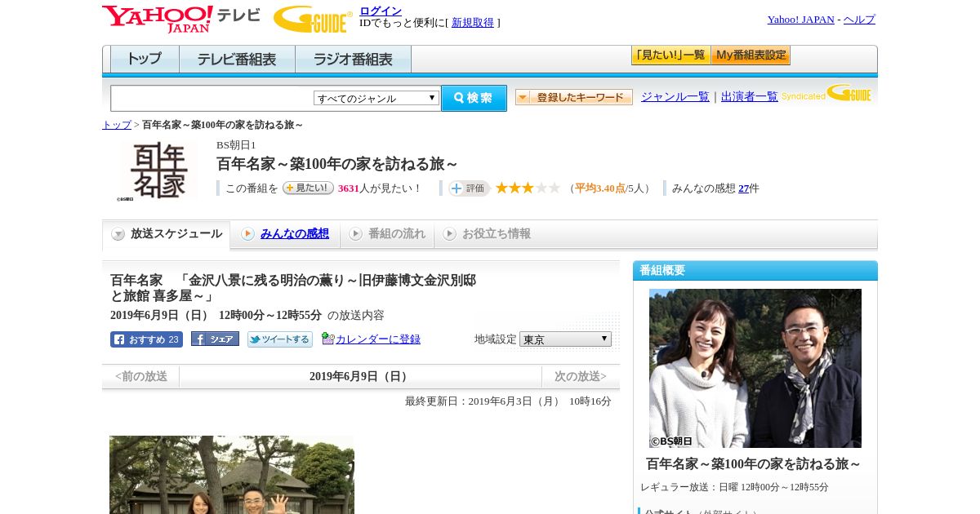Click the ログイン link
This screenshot has height=514, width=980.
(381, 11)
